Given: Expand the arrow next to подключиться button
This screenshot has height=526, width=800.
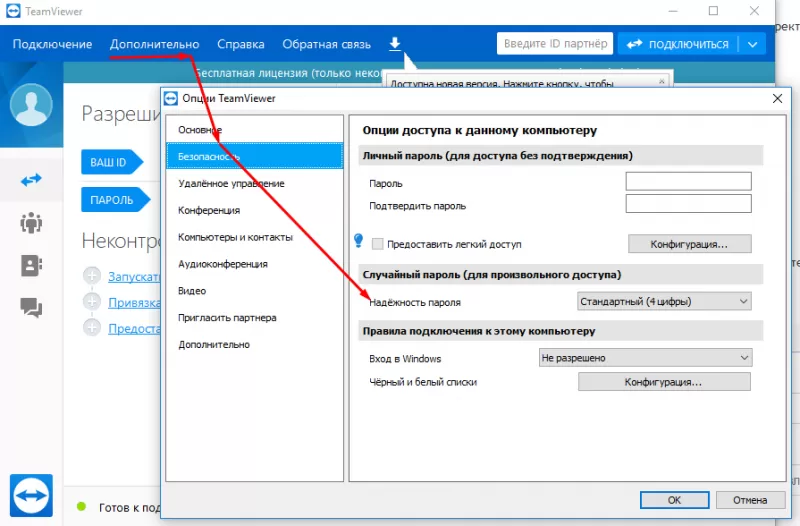Looking at the screenshot, I should click(753, 44).
